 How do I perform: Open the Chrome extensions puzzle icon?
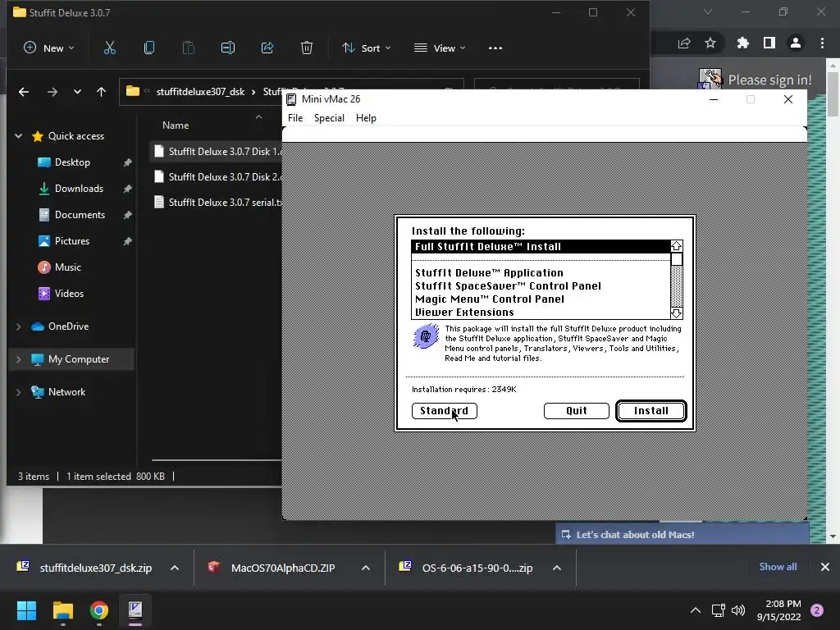pos(742,43)
